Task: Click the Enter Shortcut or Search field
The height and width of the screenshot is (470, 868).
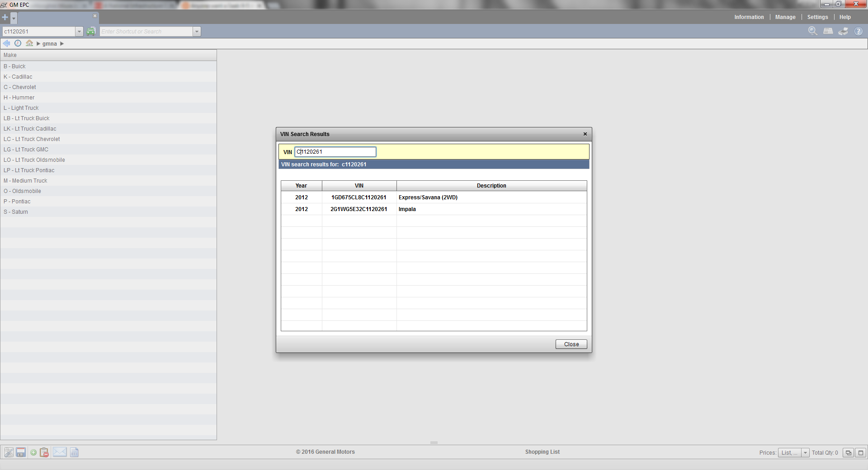Action: [x=146, y=32]
